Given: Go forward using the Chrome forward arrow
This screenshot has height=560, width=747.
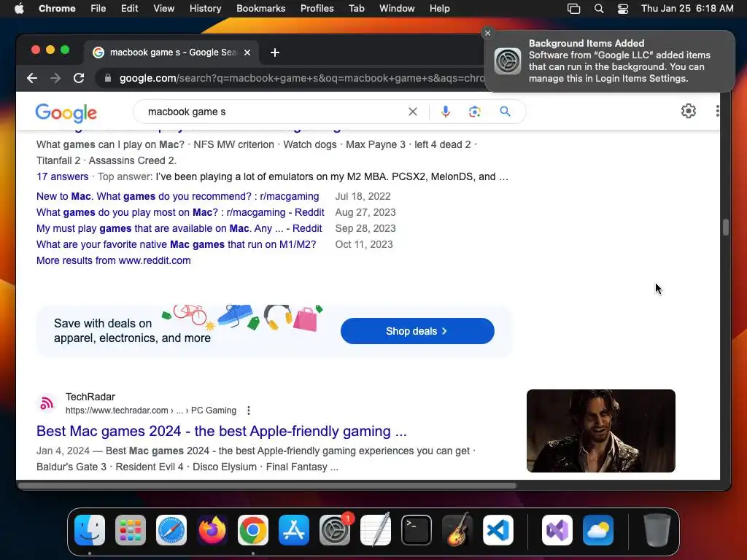Looking at the screenshot, I should [x=55, y=78].
